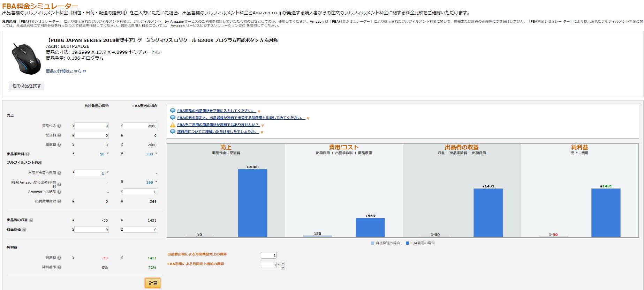Click warning triangle icon beside 商品価格が高額 tip
The height and width of the screenshot is (290, 644).
[173, 125]
